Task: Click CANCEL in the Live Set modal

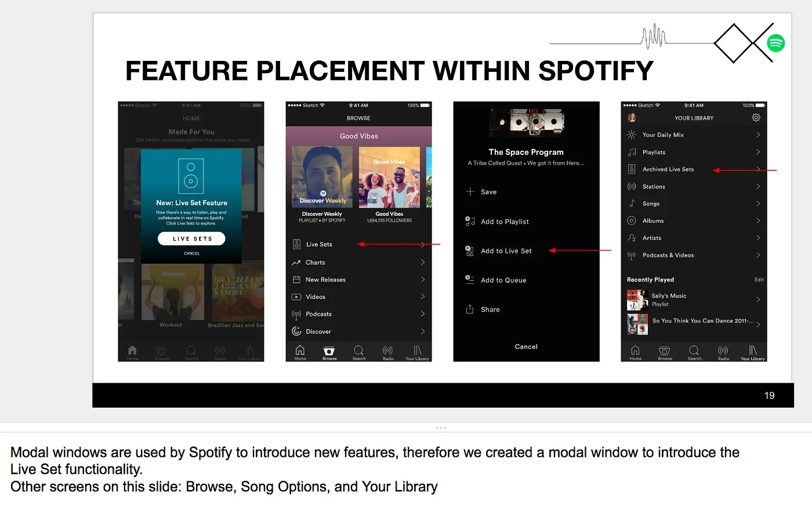Action: coord(191,253)
